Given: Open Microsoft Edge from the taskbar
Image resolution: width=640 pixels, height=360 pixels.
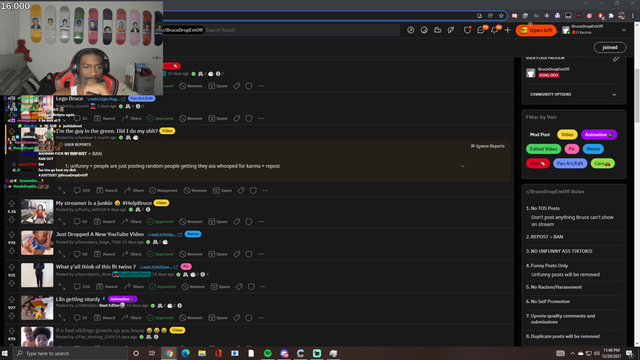Looking at the screenshot, I should tap(186, 353).
